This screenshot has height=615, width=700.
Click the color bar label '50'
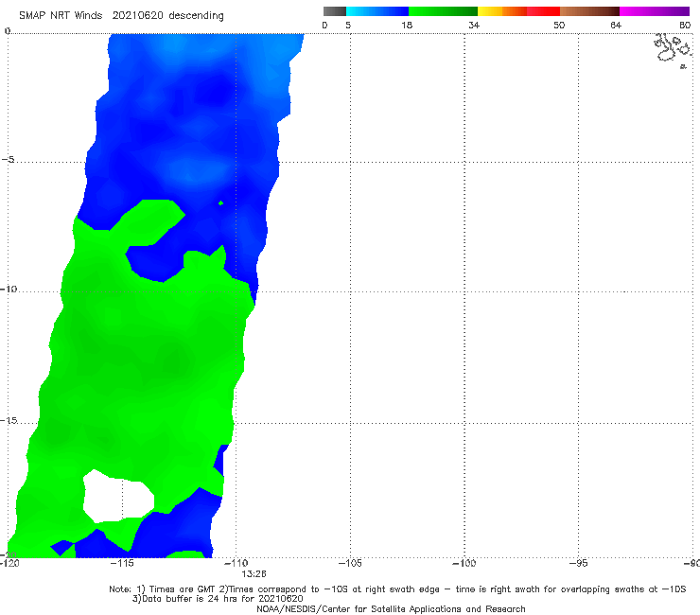coord(559,26)
